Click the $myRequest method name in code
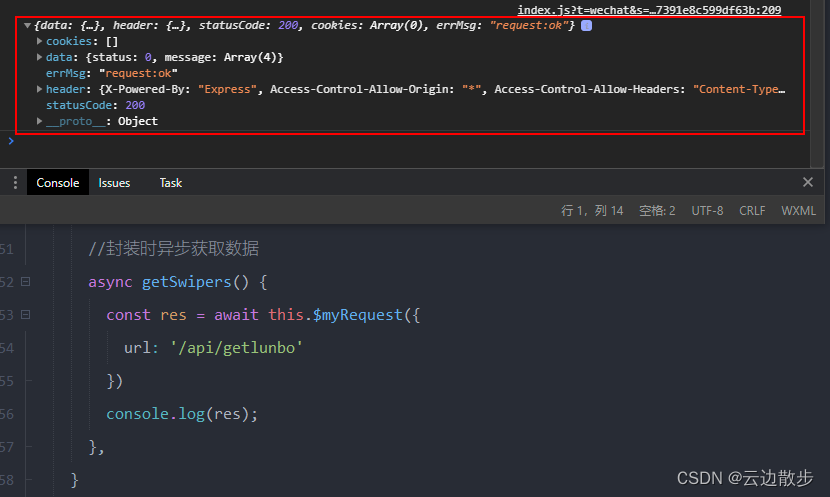This screenshot has width=830, height=497. coord(358,315)
